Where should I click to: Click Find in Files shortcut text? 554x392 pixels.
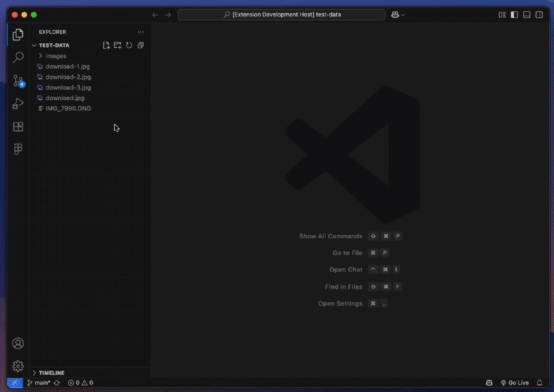point(343,287)
